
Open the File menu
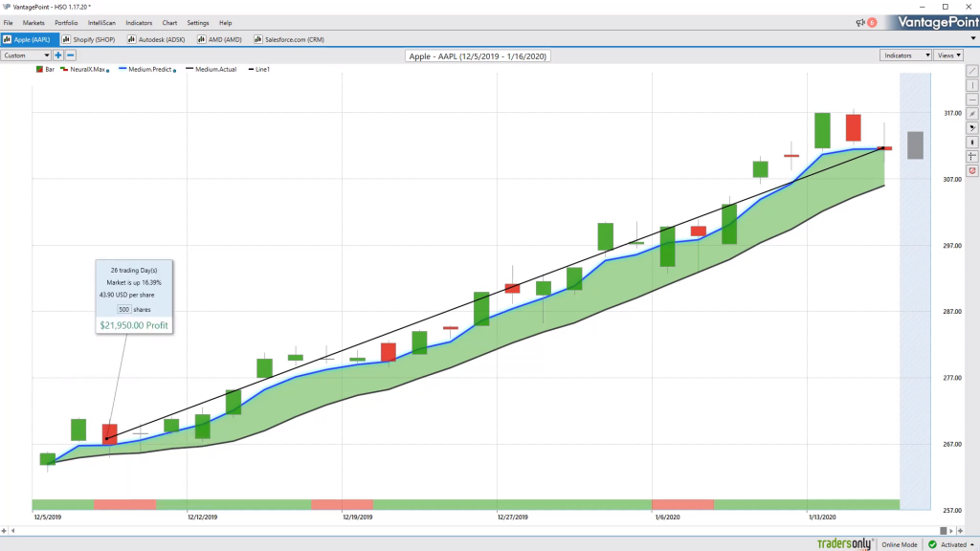pos(8,23)
